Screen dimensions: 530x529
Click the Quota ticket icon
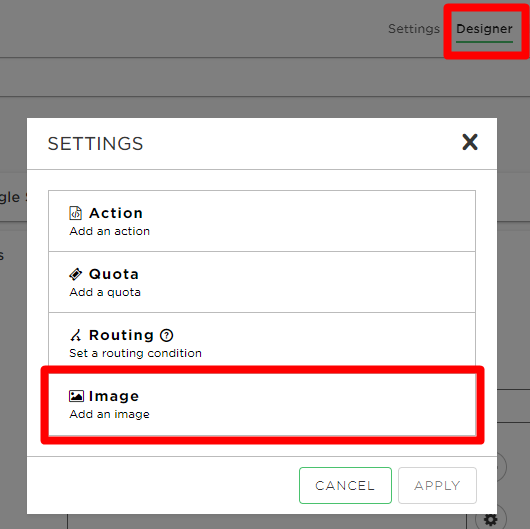pos(75,274)
